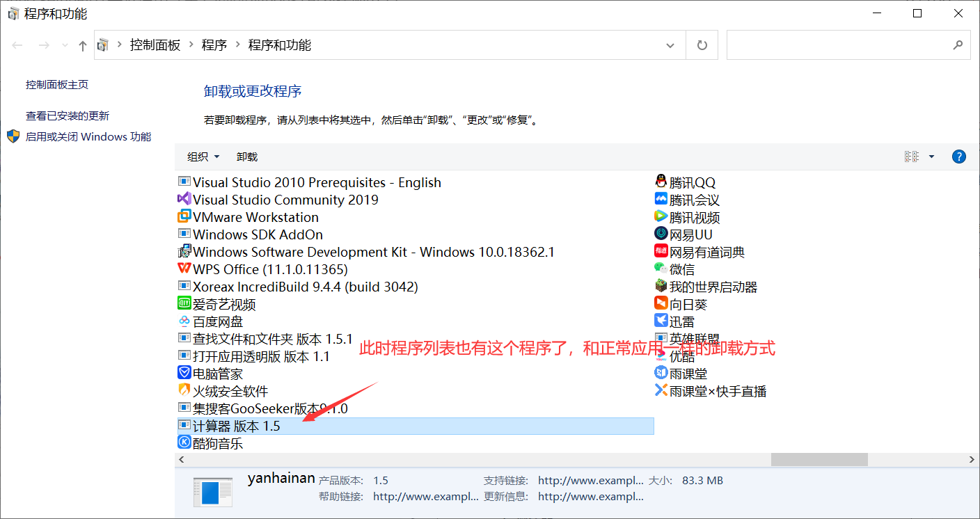This screenshot has height=519, width=980.
Task: Expand the address bar history dropdown
Action: 670,45
